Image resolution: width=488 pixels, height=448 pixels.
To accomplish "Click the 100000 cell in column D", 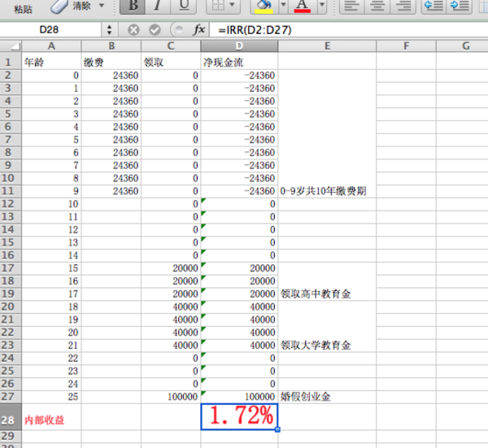I will tap(239, 397).
